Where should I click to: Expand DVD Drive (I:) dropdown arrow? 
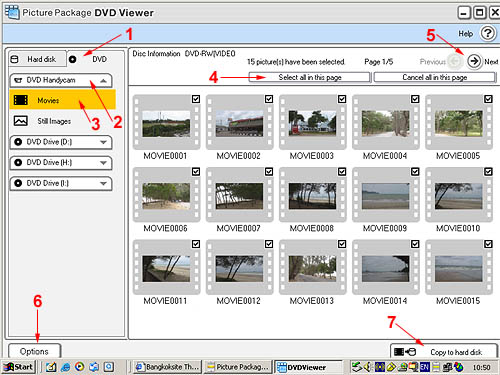pyautogui.click(x=103, y=184)
